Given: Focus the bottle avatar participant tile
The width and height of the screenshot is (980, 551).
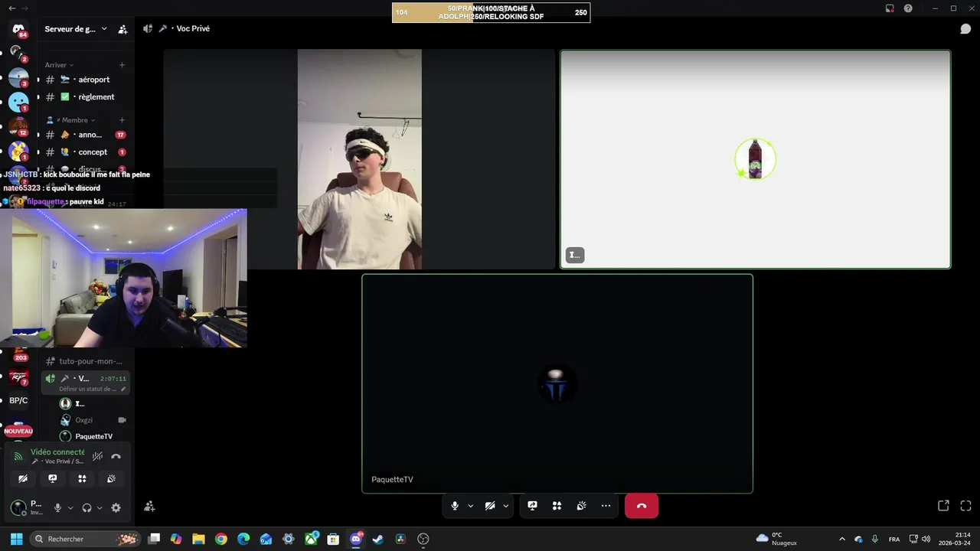Looking at the screenshot, I should (x=756, y=159).
